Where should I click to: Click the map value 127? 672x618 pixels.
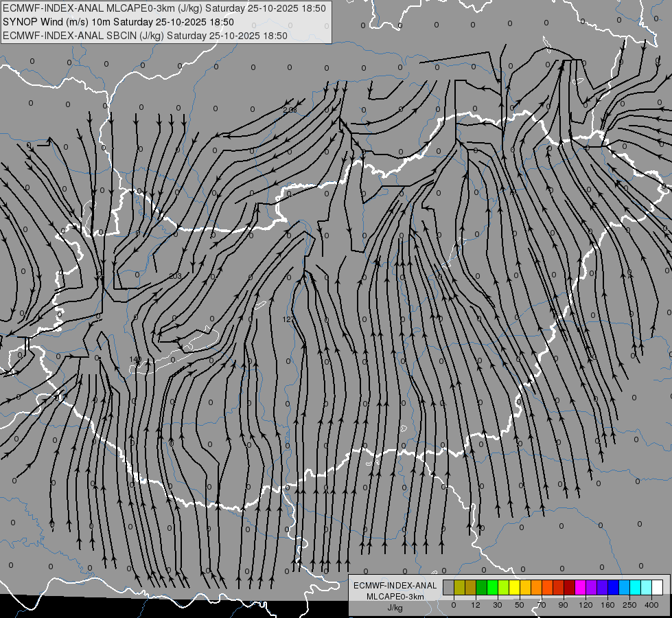tap(288, 319)
